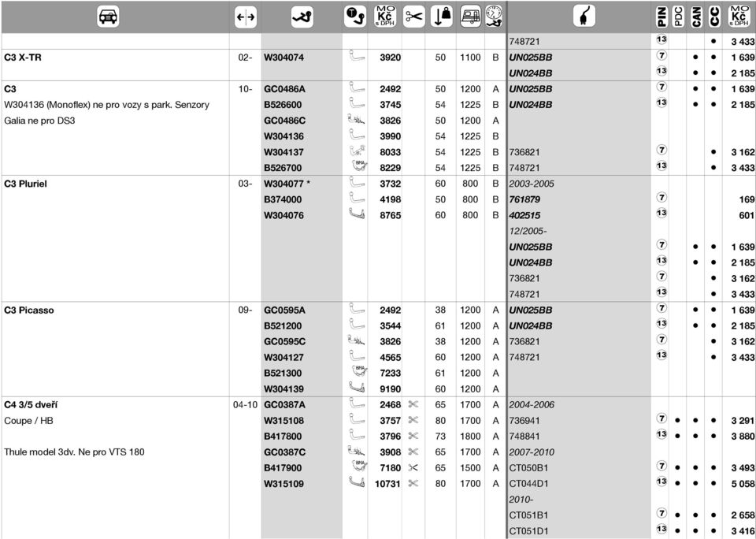Screen dimensions: 756x539
Task: Click the scissors icon in GC0387A row
Action: coord(413,404)
